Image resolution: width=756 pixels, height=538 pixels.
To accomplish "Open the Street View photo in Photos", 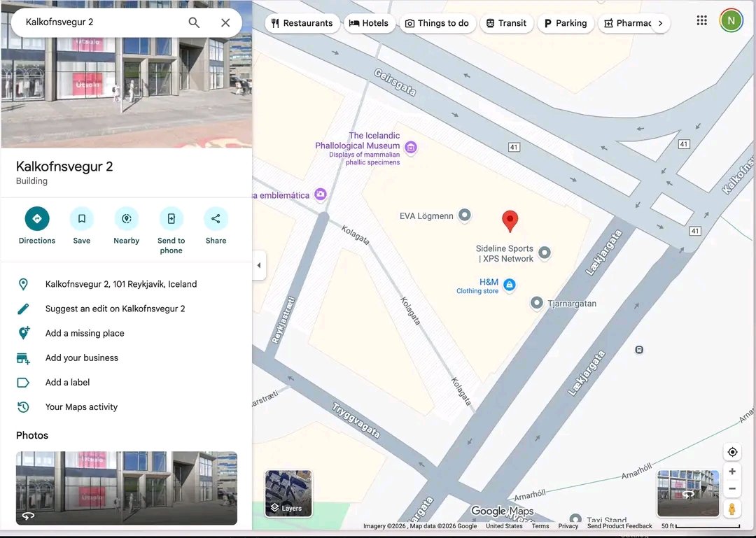I will pos(126,488).
